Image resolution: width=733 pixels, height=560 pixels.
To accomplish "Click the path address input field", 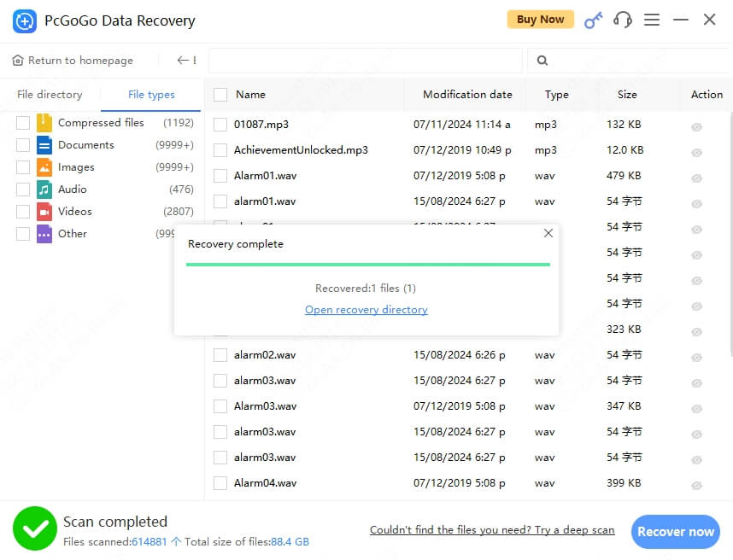I will click(x=366, y=61).
